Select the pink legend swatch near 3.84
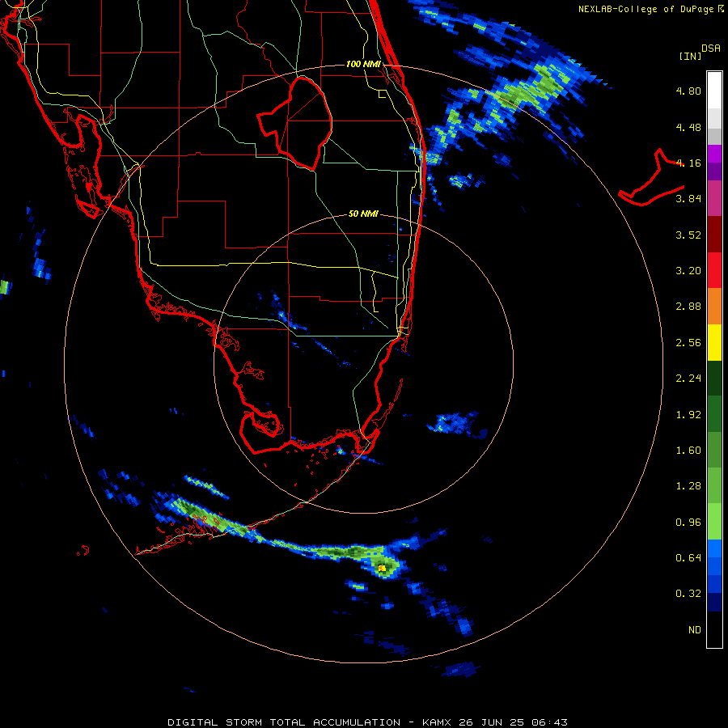The width and height of the screenshot is (728, 728). coord(714,198)
